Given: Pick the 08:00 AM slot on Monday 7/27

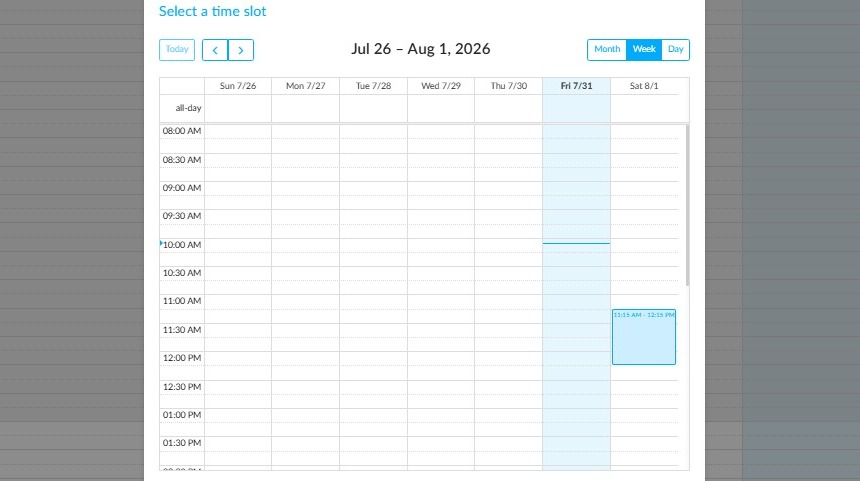Looking at the screenshot, I should 305,132.
